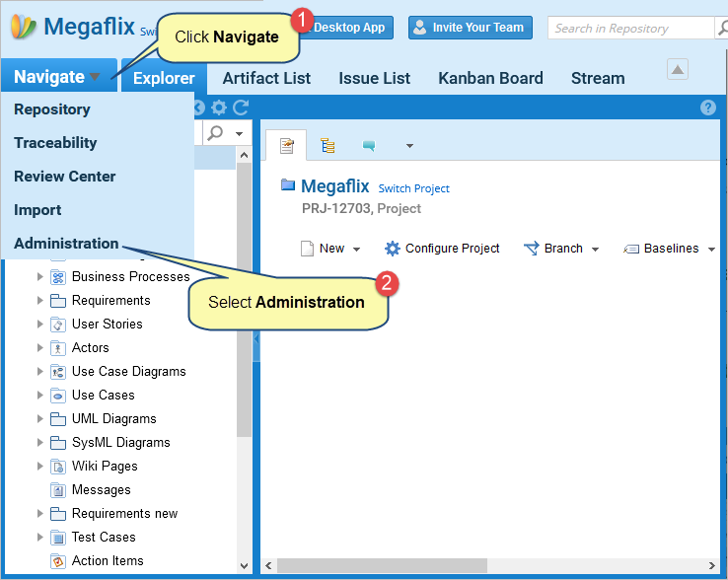728x580 pixels.
Task: Choose Import in the Navigate menu
Action: coord(37,210)
